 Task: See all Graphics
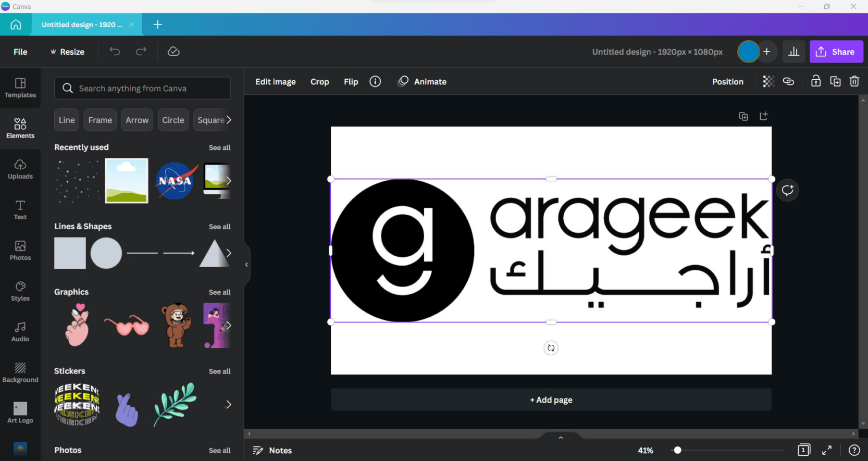click(219, 292)
